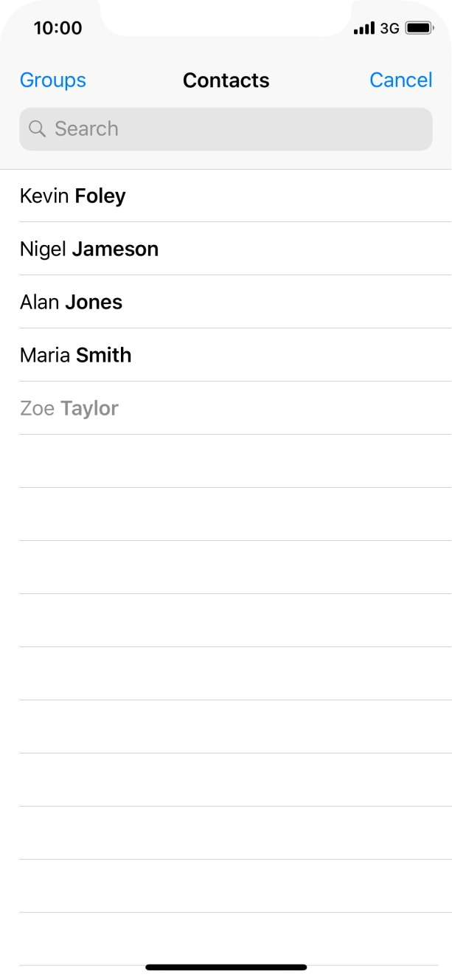Pick the Alan Jones contact
The width and height of the screenshot is (452, 980).
72,303
